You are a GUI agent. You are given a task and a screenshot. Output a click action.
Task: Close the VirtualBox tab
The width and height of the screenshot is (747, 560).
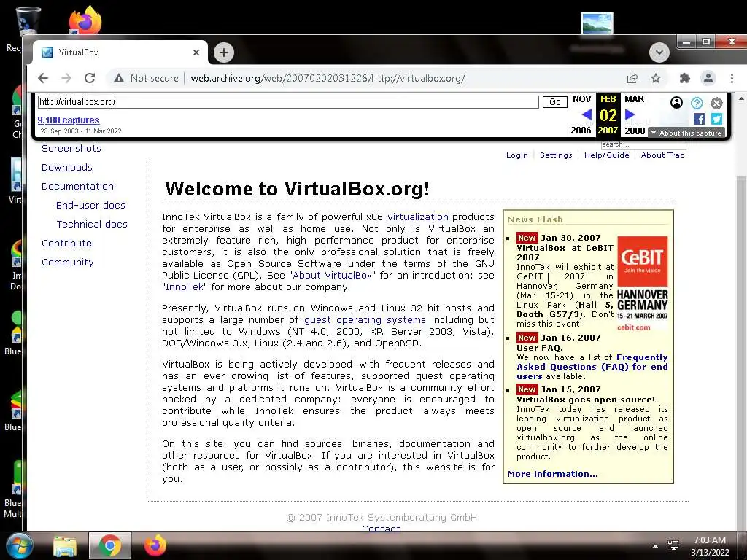pyautogui.click(x=196, y=52)
